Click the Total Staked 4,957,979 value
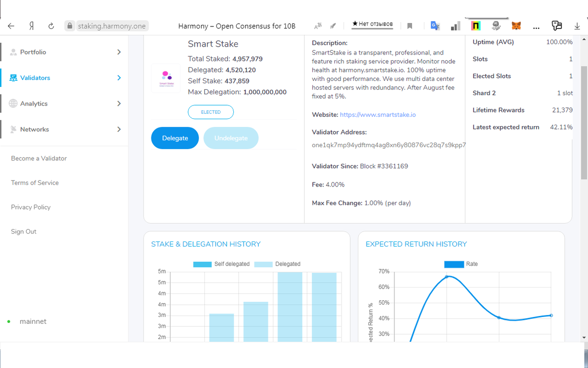Viewport: 588px width, 368px height. [247, 59]
